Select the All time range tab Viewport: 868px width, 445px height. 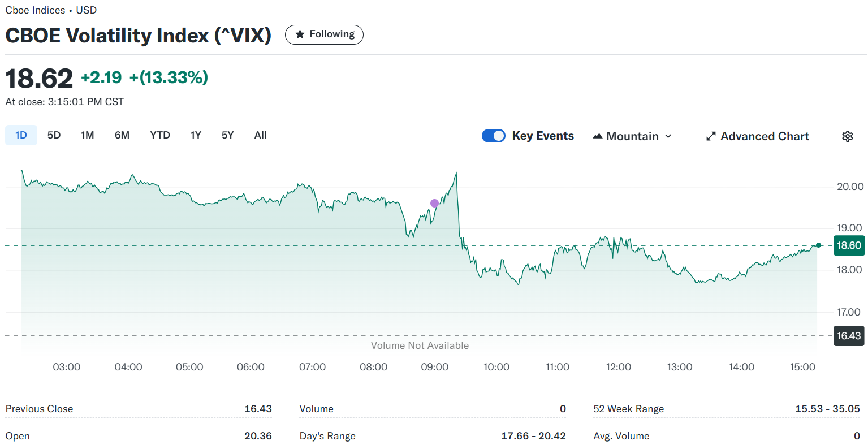(x=260, y=135)
